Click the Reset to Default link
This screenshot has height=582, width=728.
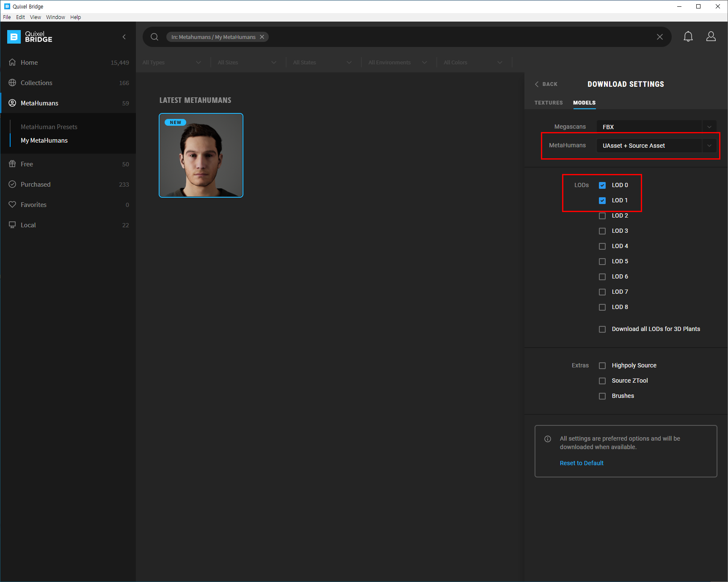tap(582, 463)
